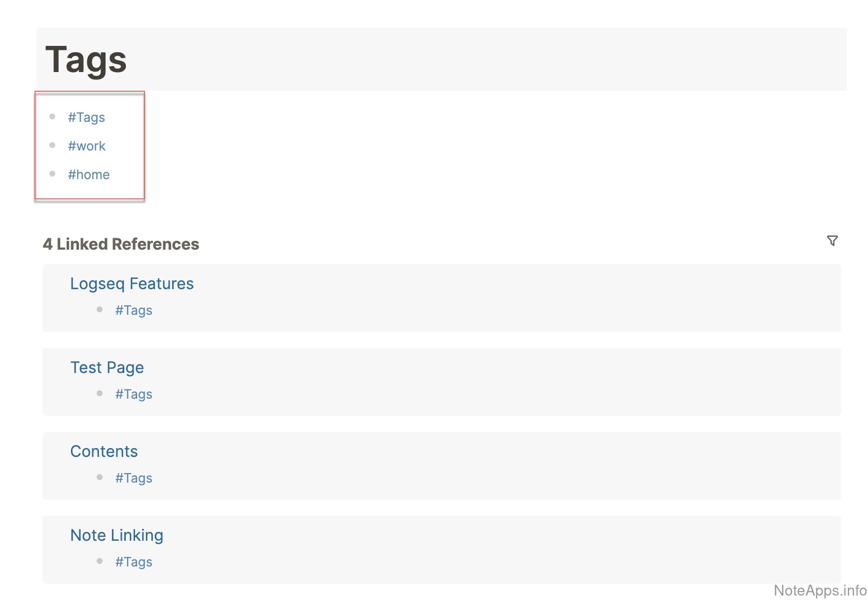Click the bullet beside #work
The width and height of the screenshot is (868, 600).
52,146
